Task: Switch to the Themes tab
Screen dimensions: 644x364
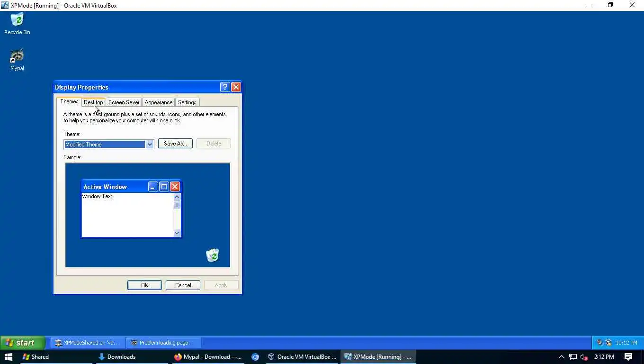Action: [69, 101]
